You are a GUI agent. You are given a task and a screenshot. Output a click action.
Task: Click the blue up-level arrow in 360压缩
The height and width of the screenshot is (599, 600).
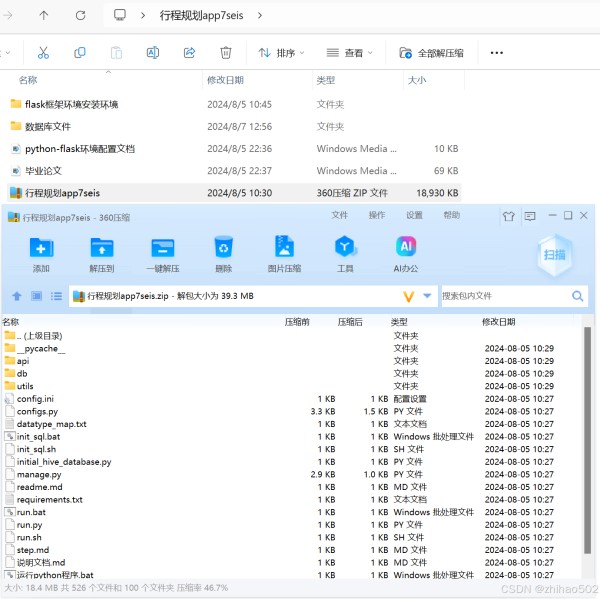tap(17, 296)
